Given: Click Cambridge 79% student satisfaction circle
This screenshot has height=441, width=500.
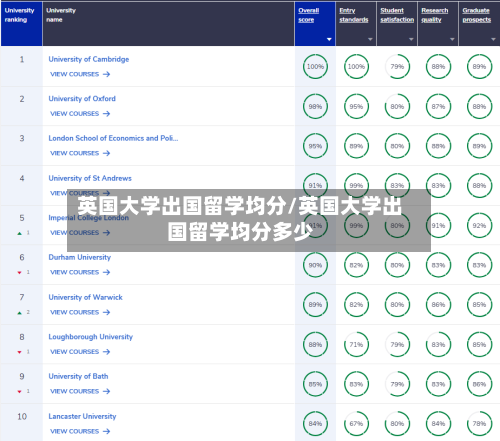Looking at the screenshot, I should pyautogui.click(x=397, y=67).
